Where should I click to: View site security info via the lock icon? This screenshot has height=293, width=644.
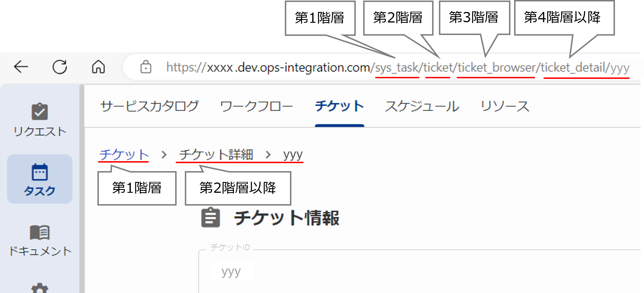pos(146,67)
